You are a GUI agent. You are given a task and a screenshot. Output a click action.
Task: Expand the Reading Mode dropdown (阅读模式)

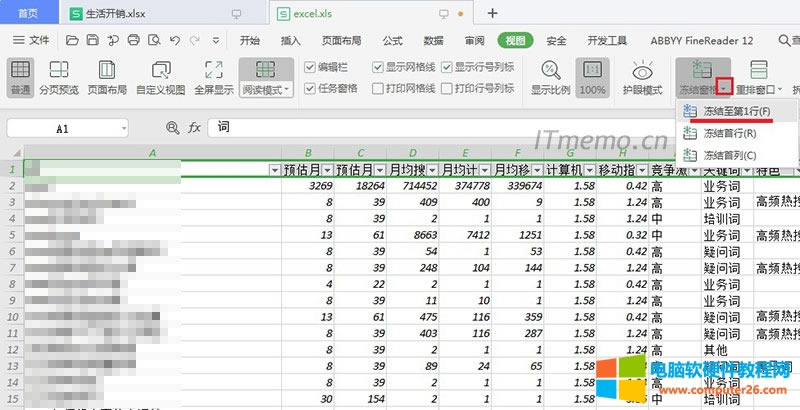coord(289,90)
